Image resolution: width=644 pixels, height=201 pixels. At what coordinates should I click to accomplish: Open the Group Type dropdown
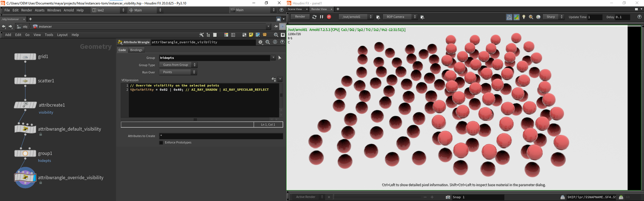pos(178,65)
